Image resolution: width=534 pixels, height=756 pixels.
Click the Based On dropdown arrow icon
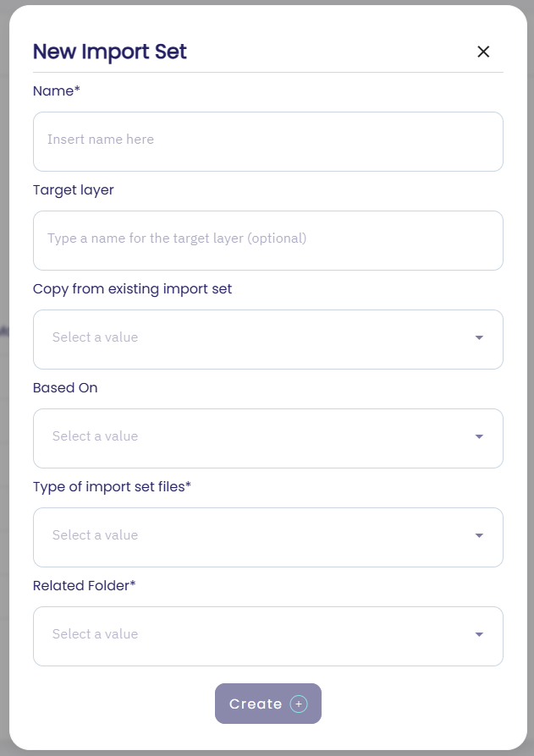point(479,437)
